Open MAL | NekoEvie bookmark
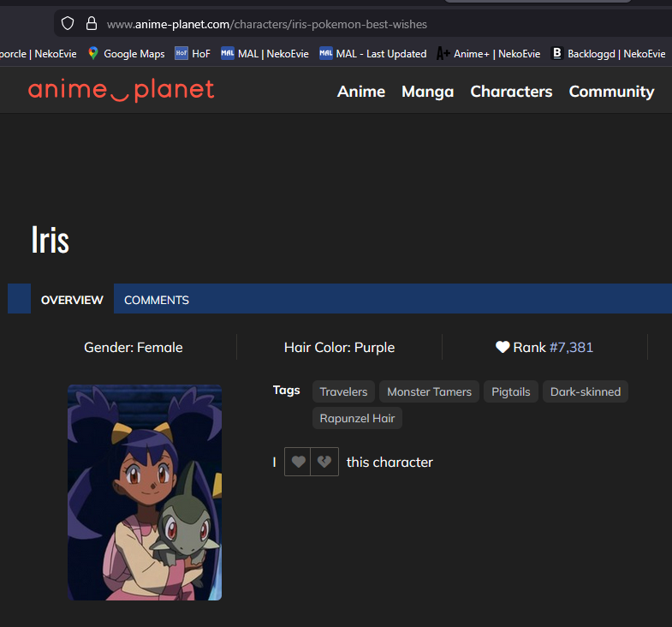 tap(265, 54)
